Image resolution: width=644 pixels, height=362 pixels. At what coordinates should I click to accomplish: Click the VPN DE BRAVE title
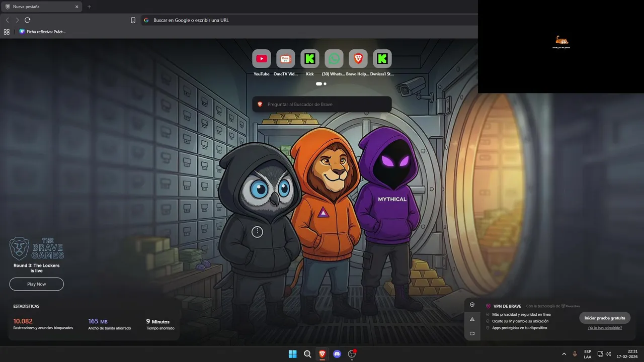(507, 306)
